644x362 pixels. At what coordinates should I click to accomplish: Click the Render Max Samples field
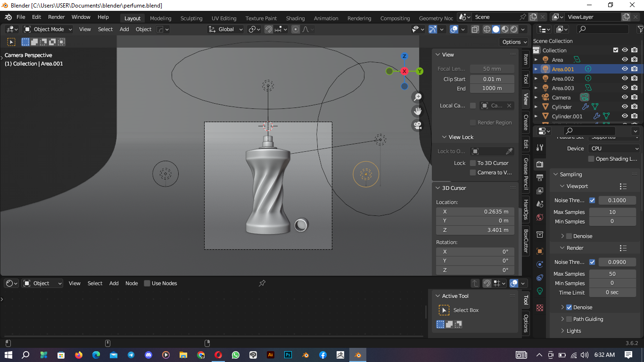point(612,274)
